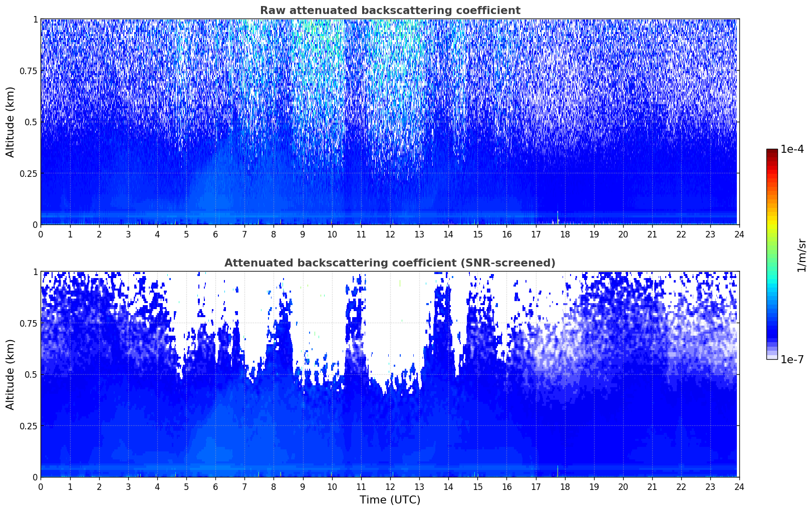Click hour tick '12' under the SNR-screened plot
Viewport: 812px width, 511px height.
pyautogui.click(x=390, y=486)
